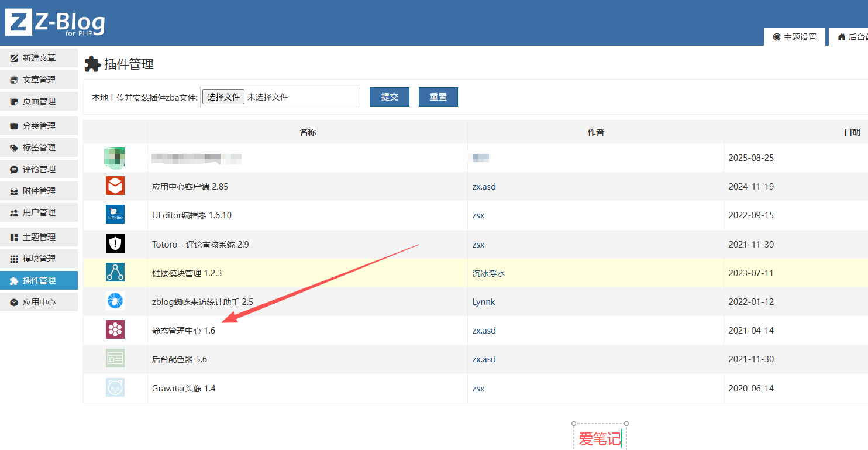The height and width of the screenshot is (450, 868).
Task: Click plugin name 链接模块管理 1.2.3
Action: pyautogui.click(x=187, y=273)
